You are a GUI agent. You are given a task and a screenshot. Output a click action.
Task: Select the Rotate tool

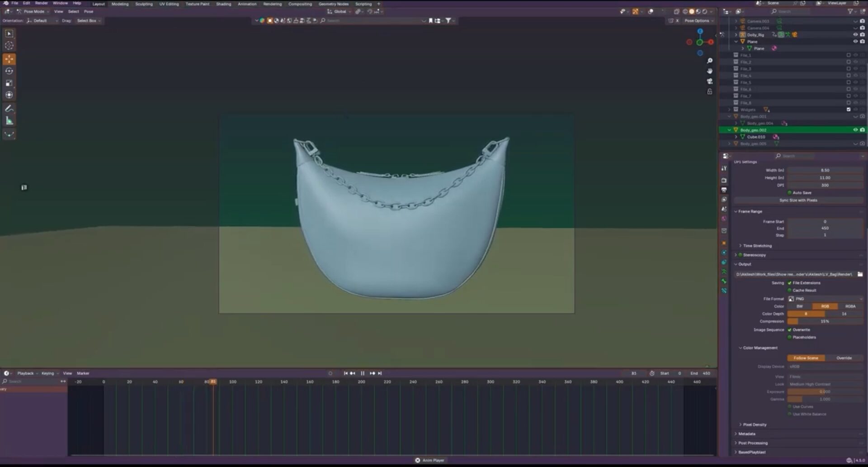(9, 71)
